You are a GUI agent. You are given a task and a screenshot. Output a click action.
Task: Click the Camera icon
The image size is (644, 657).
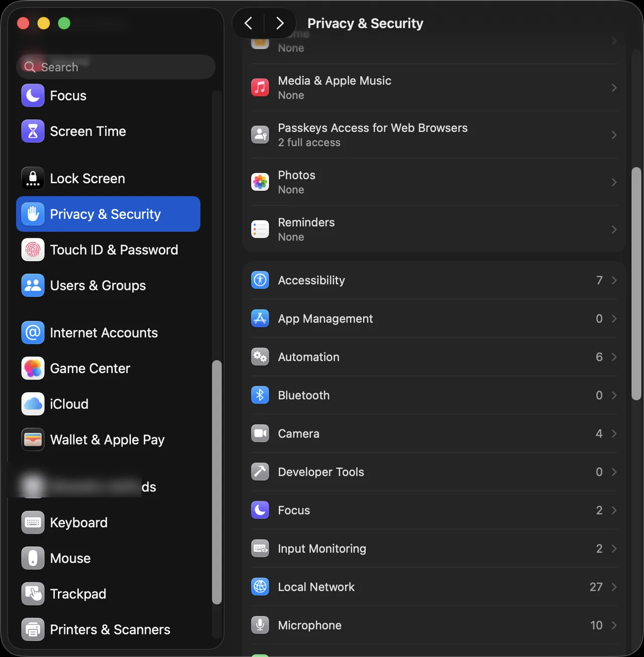260,433
